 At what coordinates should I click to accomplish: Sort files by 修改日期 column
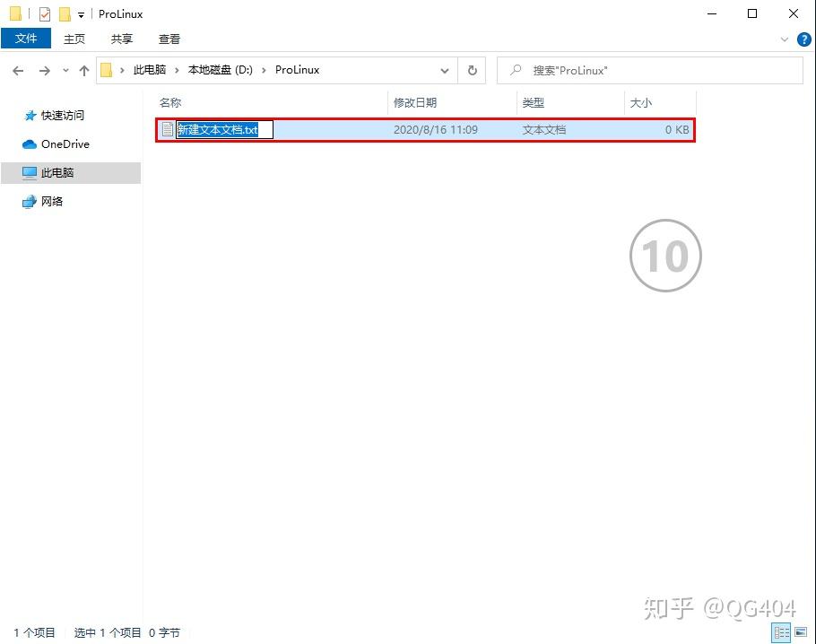[415, 103]
